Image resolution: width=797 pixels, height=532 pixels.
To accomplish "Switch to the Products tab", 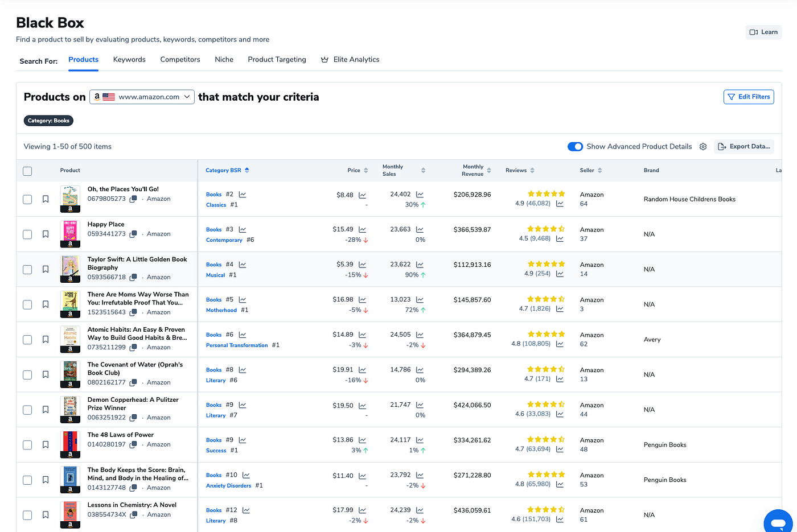I will coord(83,59).
